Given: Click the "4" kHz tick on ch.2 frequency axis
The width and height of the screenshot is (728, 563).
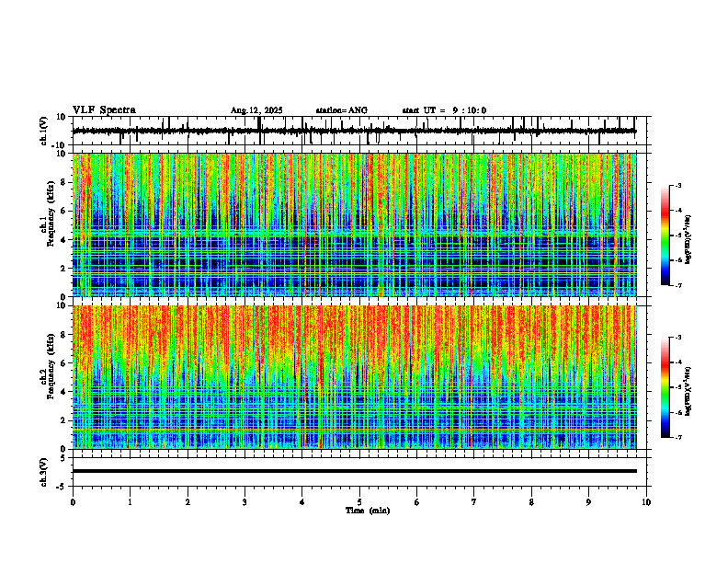Looking at the screenshot, I should tap(64, 392).
